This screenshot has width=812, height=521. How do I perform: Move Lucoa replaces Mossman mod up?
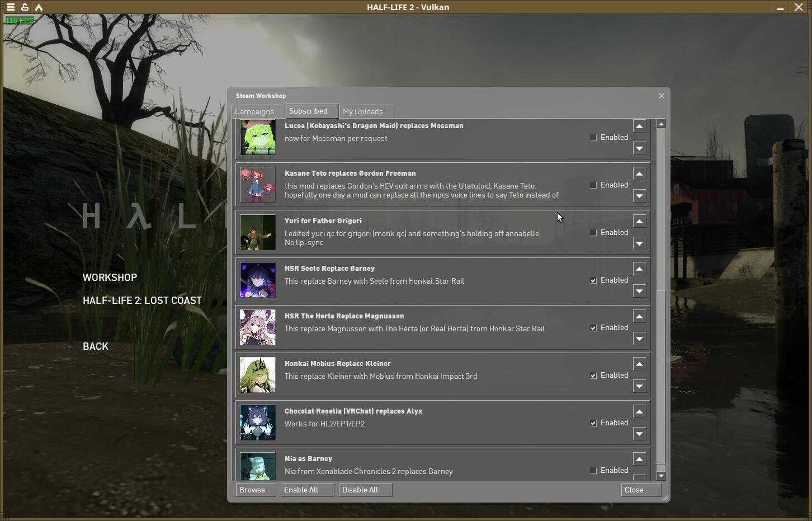(x=639, y=126)
